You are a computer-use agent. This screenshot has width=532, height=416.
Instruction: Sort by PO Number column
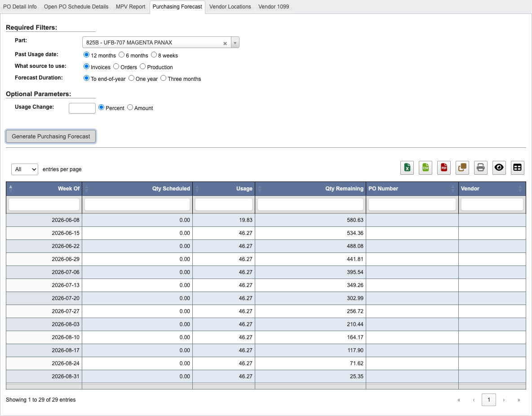(x=412, y=189)
